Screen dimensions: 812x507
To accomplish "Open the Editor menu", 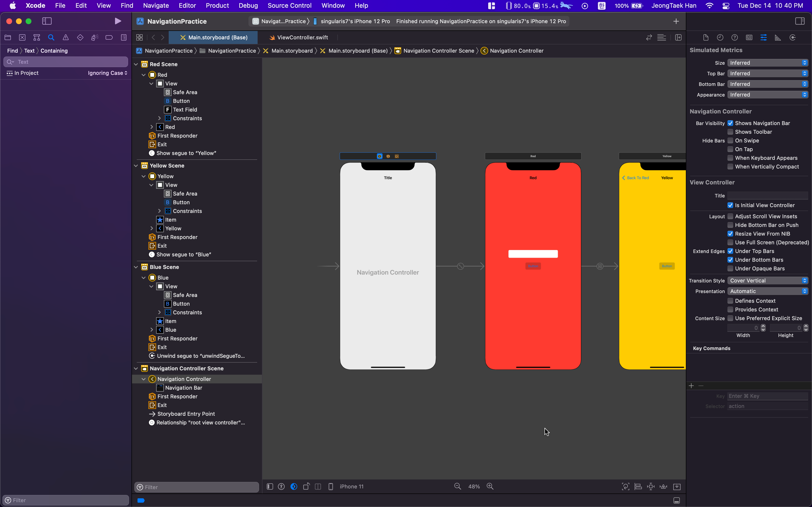I will click(x=187, y=5).
